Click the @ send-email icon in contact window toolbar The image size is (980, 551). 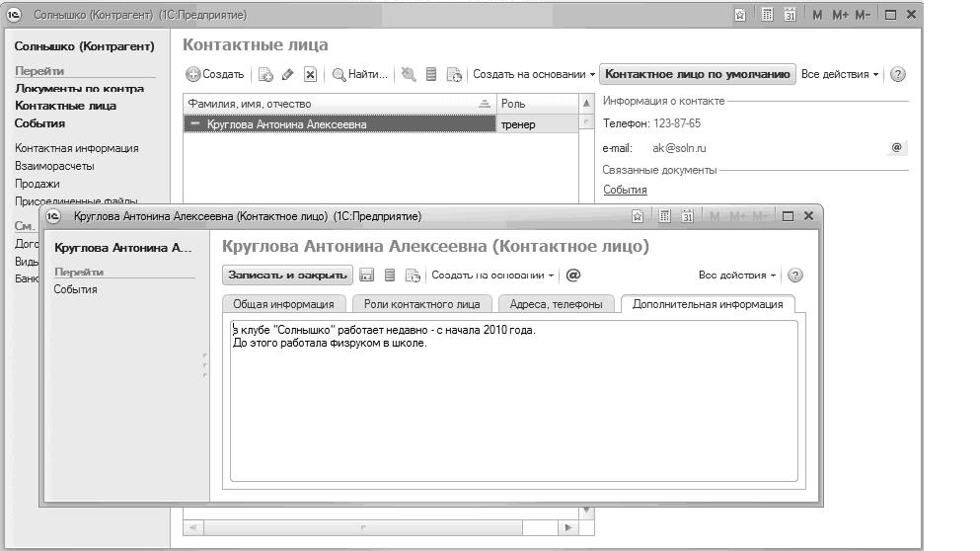point(573,275)
